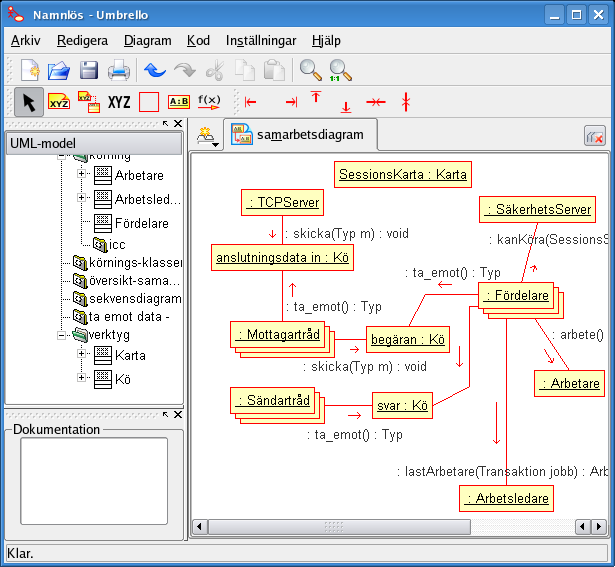Screen dimensions: 615x567
Task: Cut selection with the scissors icon
Action: click(x=215, y=71)
